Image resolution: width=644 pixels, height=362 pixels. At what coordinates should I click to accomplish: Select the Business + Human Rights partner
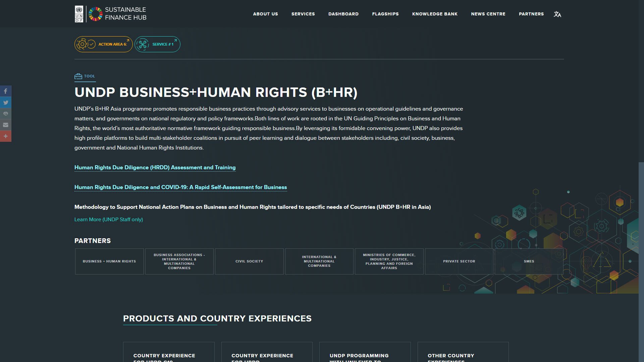coord(109,261)
